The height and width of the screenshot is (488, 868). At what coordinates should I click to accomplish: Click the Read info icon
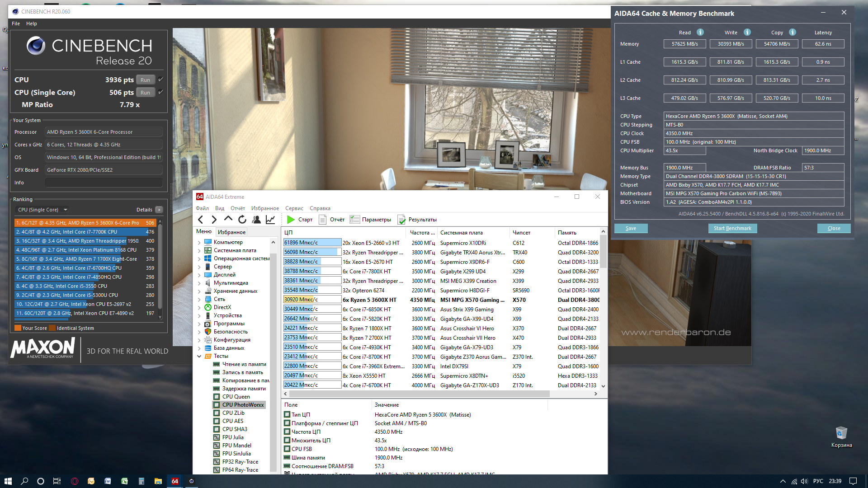[x=700, y=32]
